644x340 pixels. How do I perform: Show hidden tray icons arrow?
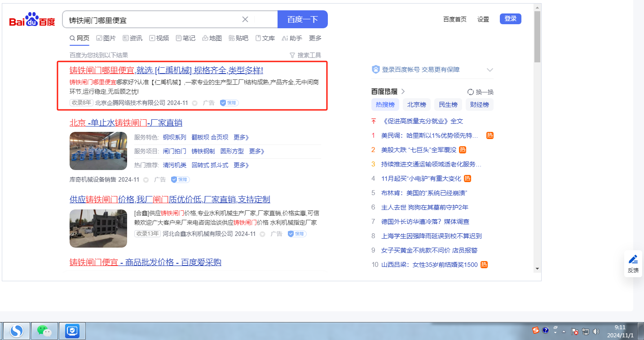pos(564,331)
